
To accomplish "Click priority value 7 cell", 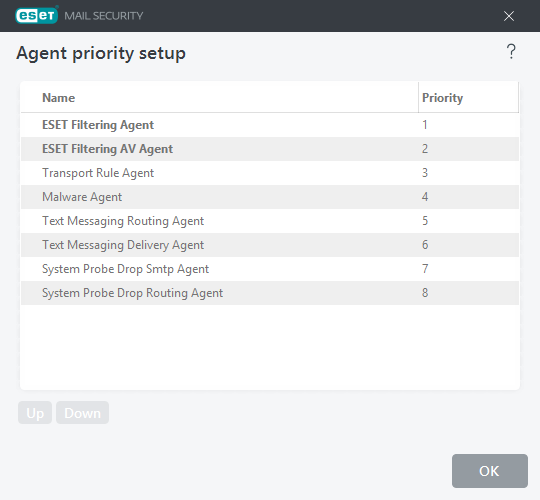I will tap(468, 269).
